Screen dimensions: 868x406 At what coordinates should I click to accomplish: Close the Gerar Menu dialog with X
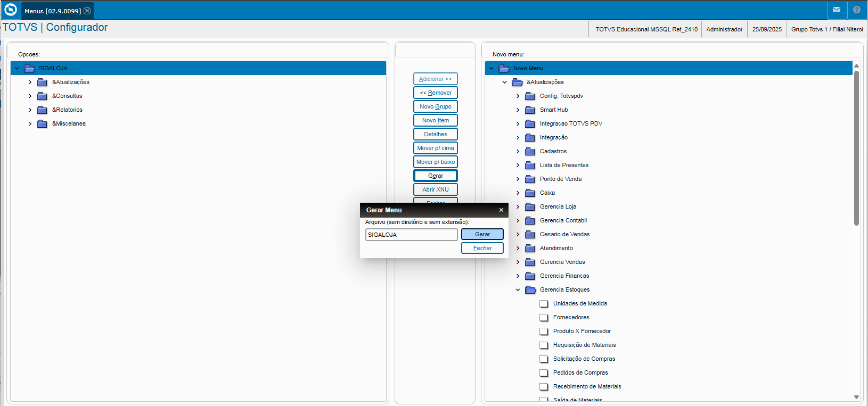point(501,210)
